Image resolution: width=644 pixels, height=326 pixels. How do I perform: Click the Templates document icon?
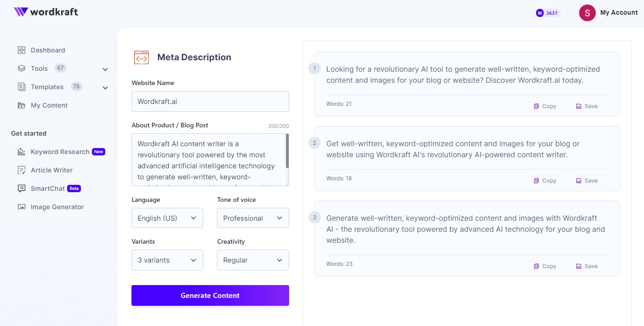coord(21,86)
